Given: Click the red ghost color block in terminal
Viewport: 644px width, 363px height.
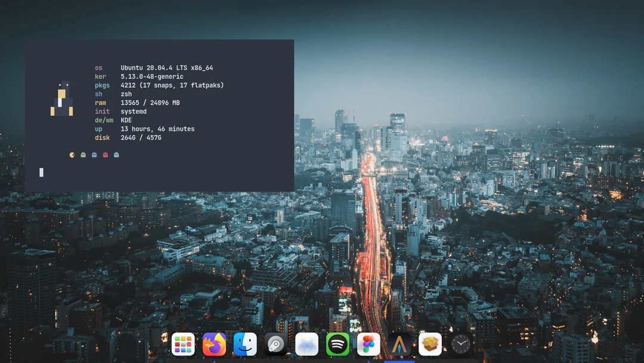Looking at the screenshot, I should [x=106, y=155].
